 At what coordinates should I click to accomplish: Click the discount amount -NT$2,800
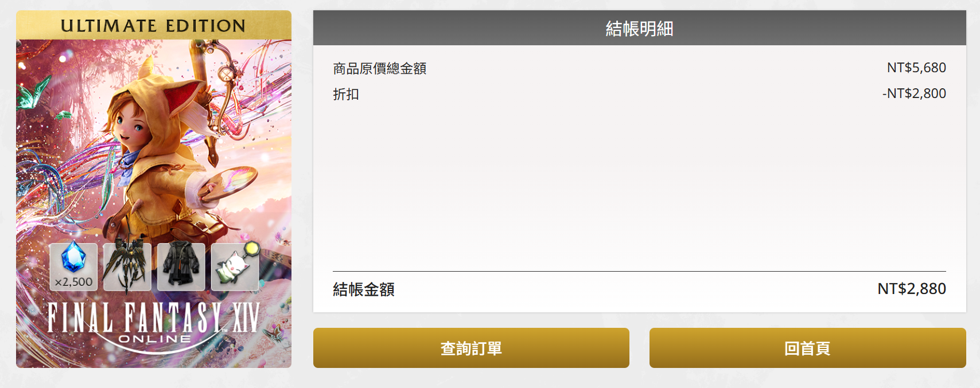[x=914, y=93]
